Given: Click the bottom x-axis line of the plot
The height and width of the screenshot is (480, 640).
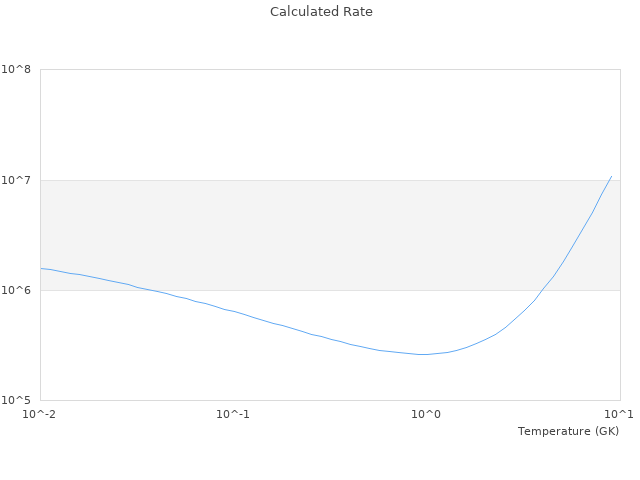Looking at the screenshot, I should point(330,400).
